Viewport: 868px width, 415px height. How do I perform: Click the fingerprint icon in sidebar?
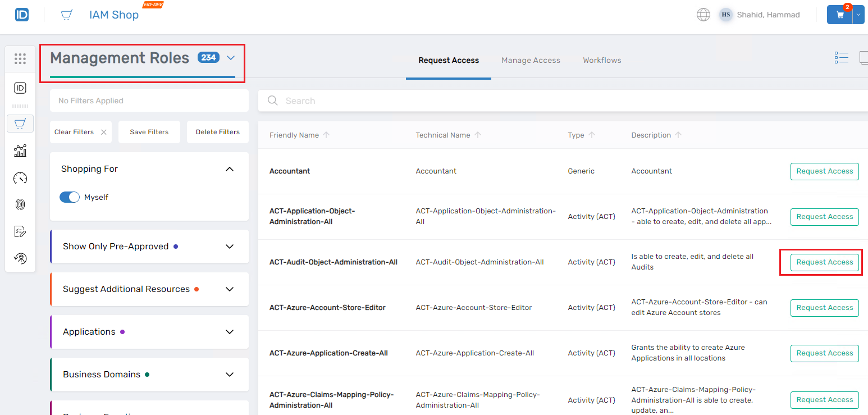[20, 204]
